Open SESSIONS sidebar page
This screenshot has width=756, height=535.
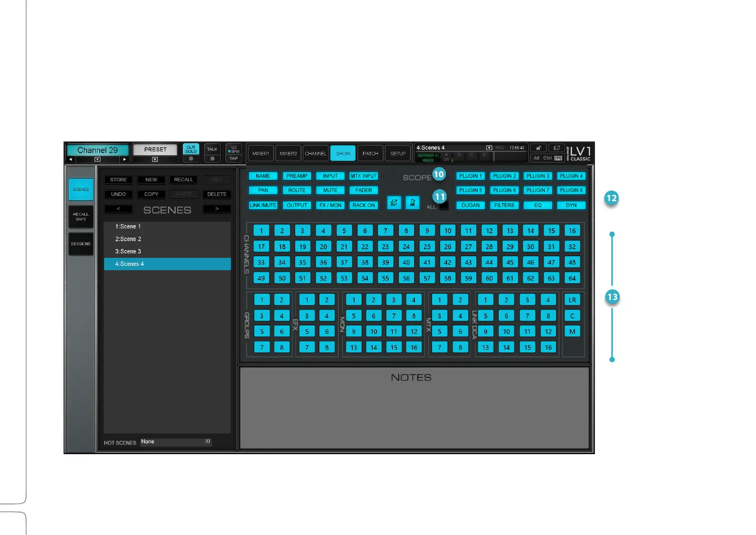[81, 244]
